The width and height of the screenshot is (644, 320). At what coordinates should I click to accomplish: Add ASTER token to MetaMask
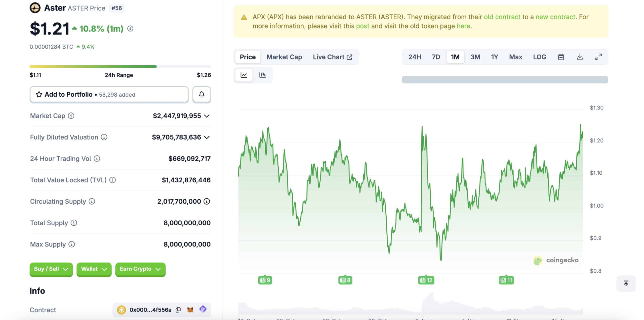(190, 310)
